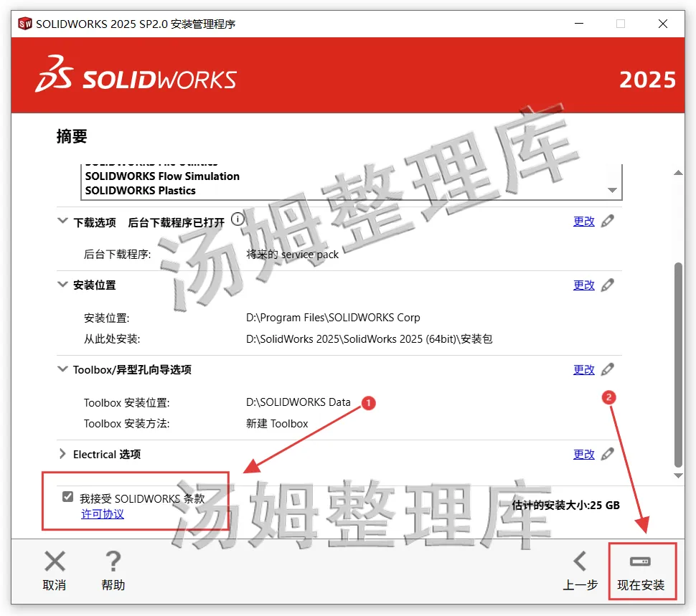
Task: Click pencil edit icon beside Electrical 选项
Action: point(608,454)
